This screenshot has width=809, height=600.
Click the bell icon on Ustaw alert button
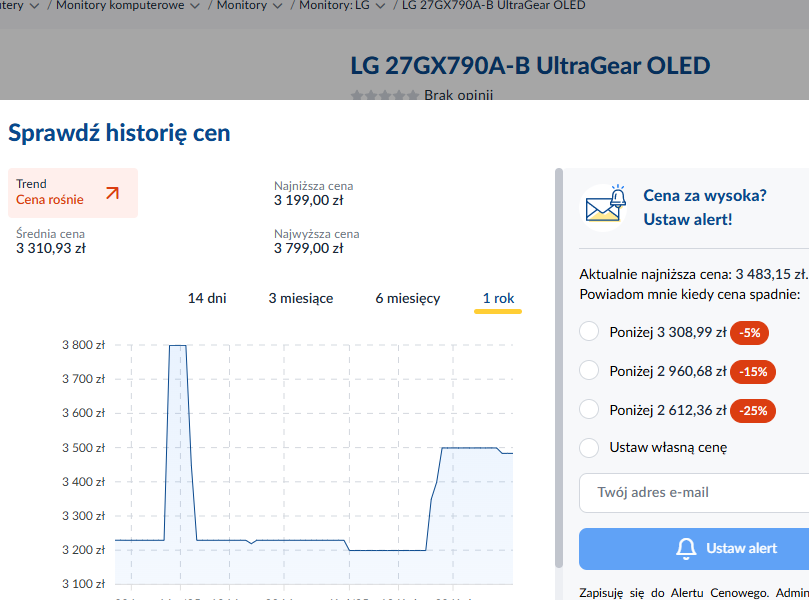click(x=686, y=548)
